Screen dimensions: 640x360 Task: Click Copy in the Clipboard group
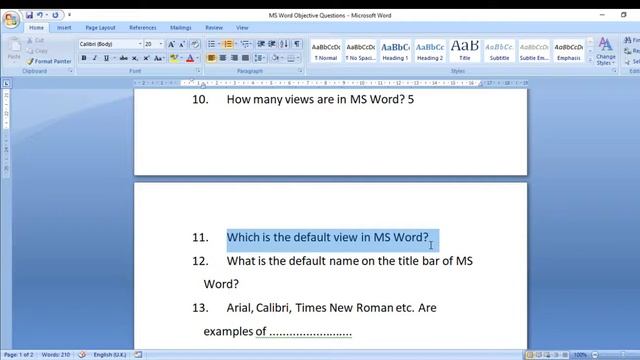coord(37,51)
